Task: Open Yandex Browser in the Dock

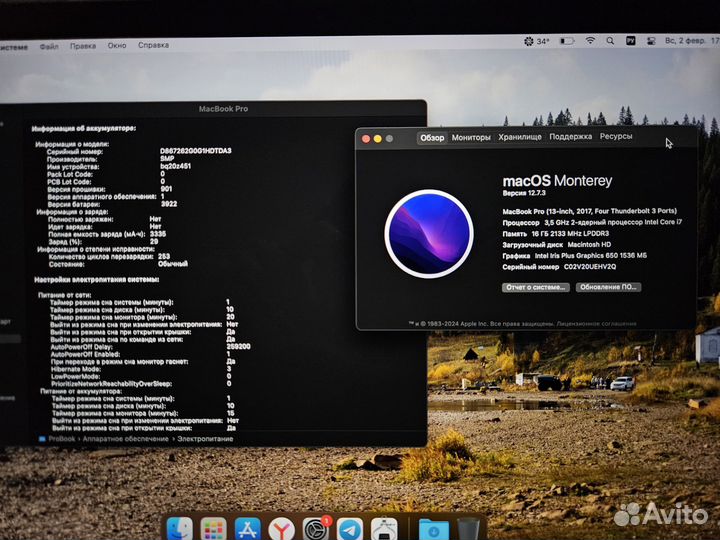Action: (281, 529)
